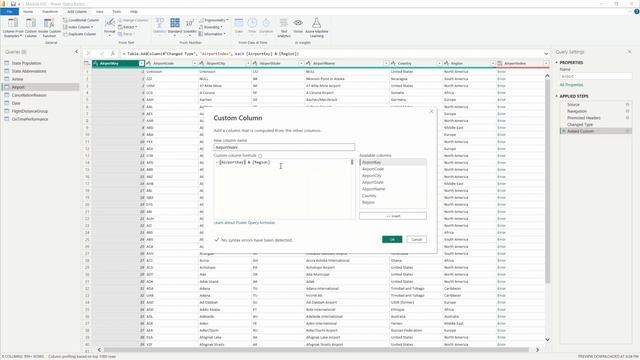Open the File tab
640x360 pixels.
[x=9, y=11]
